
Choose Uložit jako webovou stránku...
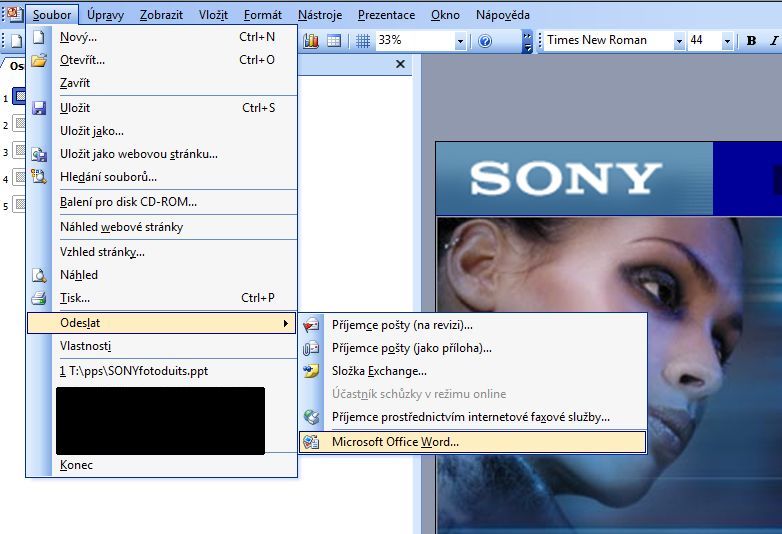[162, 154]
